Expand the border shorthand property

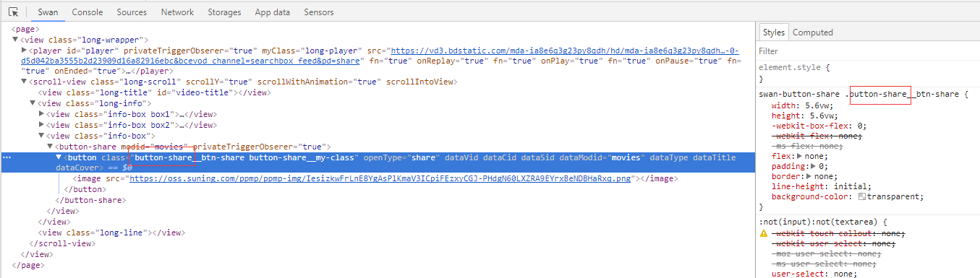coord(809,176)
